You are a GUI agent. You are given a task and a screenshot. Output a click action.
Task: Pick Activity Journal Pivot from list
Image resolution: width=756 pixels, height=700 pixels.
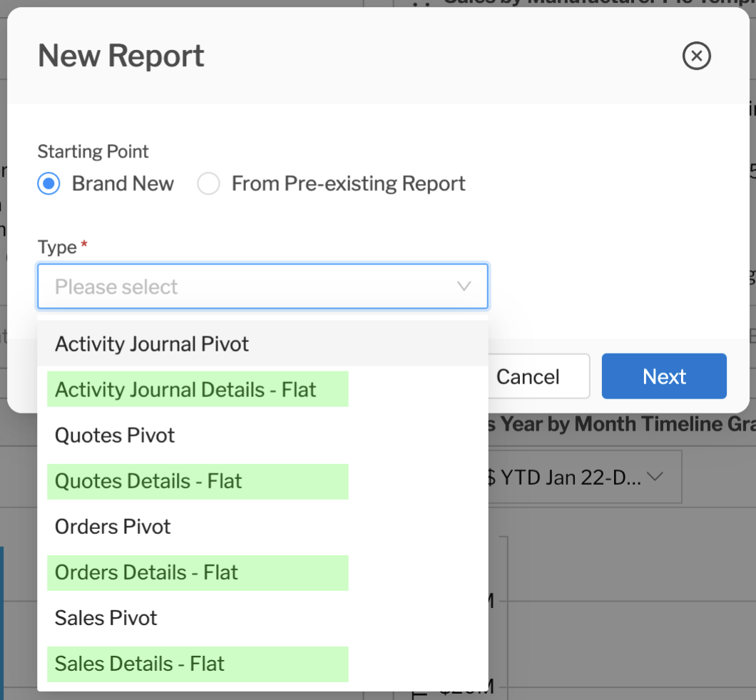(x=152, y=344)
